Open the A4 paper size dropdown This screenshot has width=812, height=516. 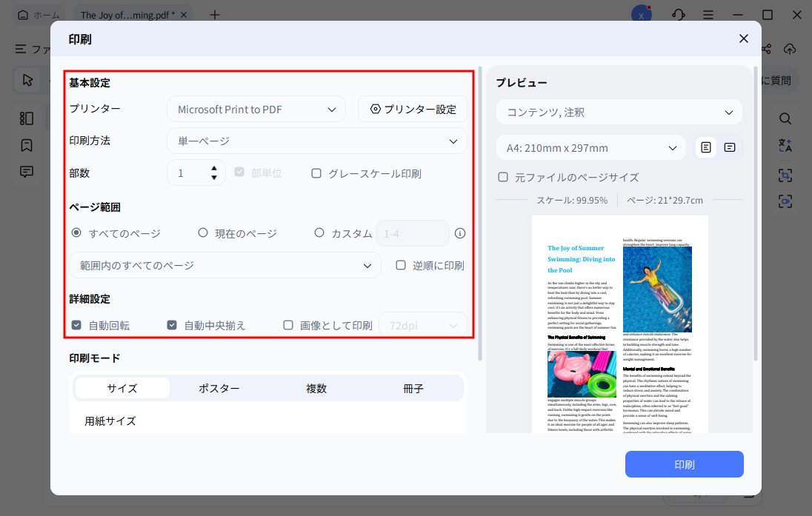click(590, 147)
